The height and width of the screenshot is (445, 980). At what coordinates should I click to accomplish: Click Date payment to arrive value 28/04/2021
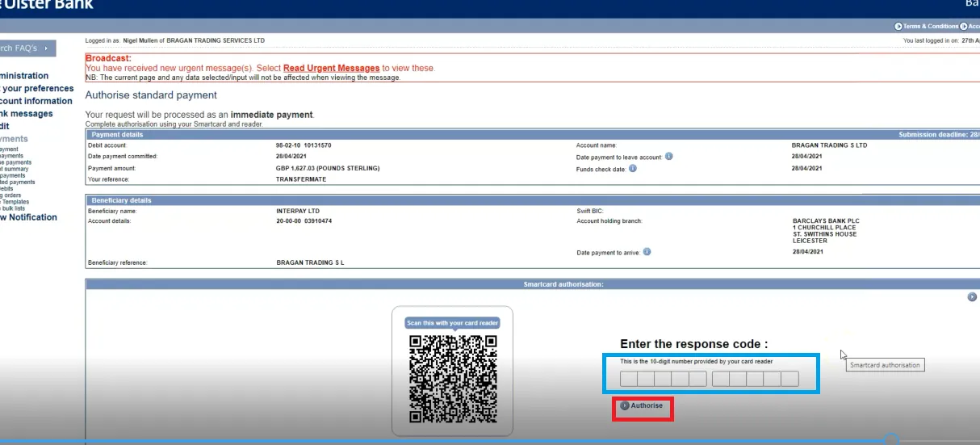807,252
